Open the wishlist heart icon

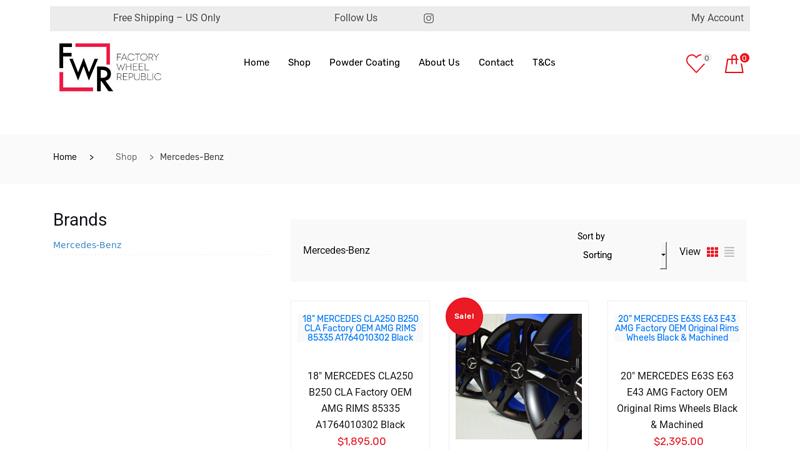(x=695, y=63)
